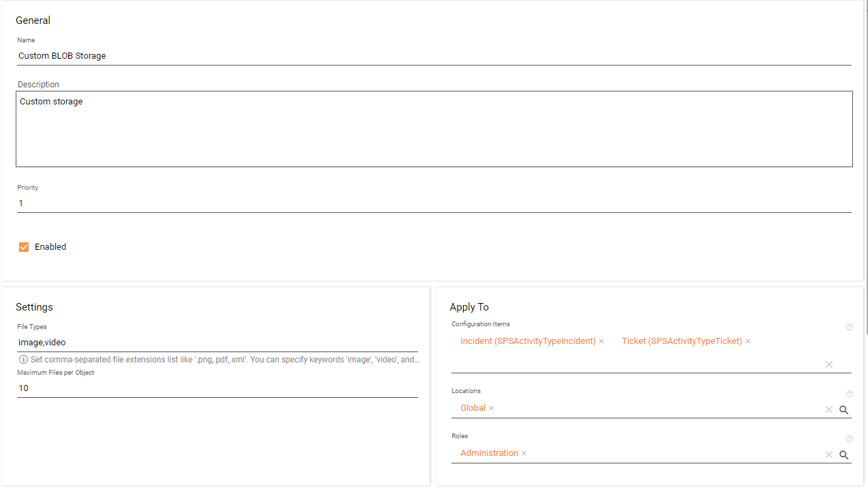Click the Maximum Files per Object field
868x488 pixels.
217,388
